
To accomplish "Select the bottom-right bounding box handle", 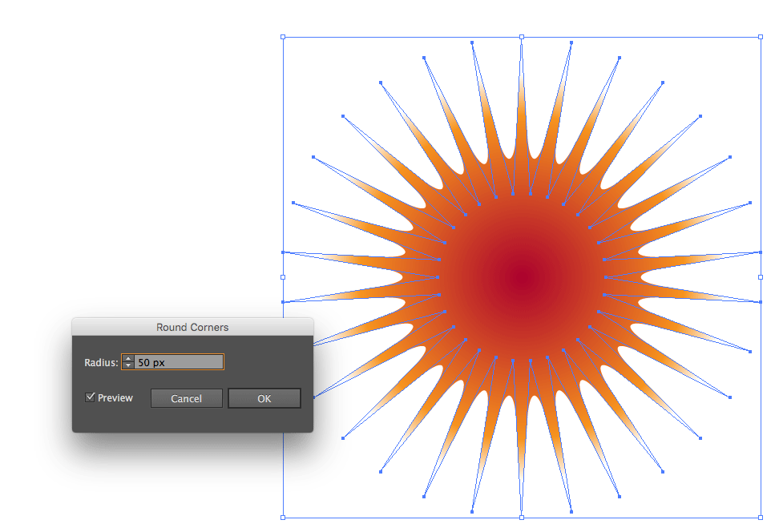I will pyautogui.click(x=761, y=518).
